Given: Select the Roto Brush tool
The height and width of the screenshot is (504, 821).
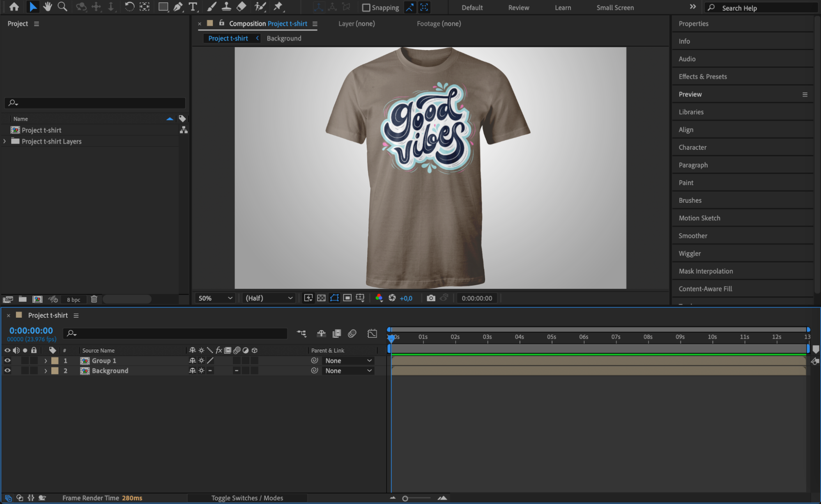Looking at the screenshot, I should pos(260,7).
